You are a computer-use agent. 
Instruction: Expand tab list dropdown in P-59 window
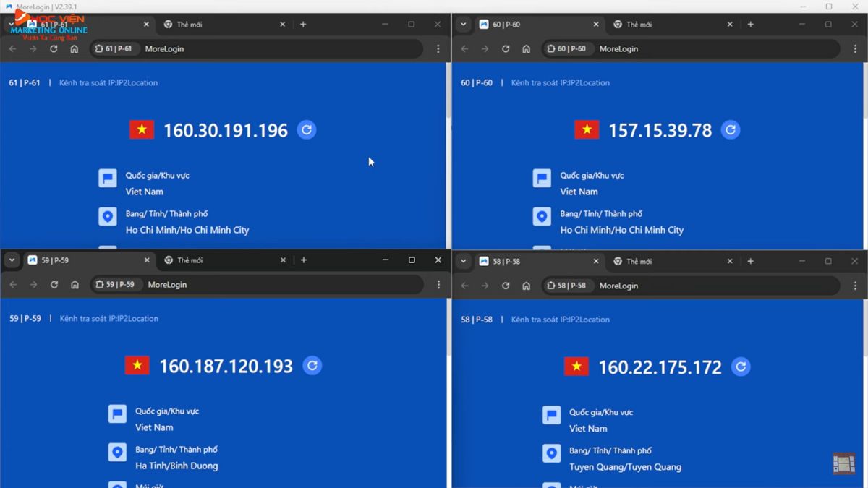point(12,260)
